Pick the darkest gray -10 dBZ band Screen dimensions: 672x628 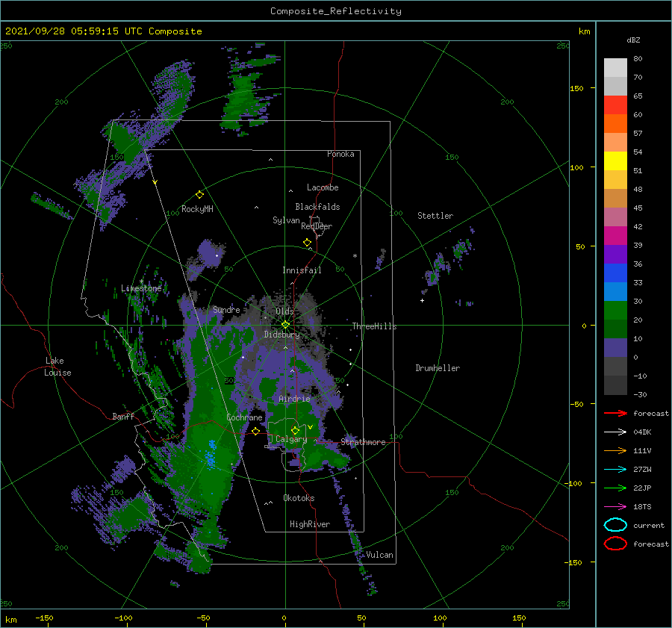[615, 385]
